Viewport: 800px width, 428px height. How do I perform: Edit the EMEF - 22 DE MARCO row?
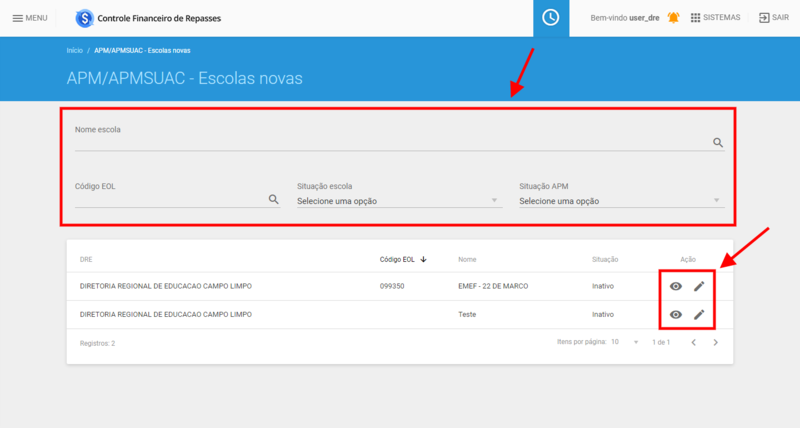699,286
